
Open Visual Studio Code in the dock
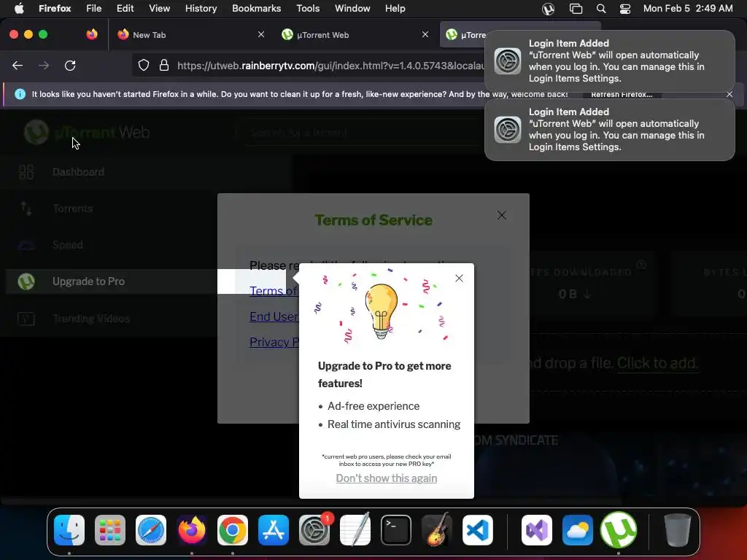(x=478, y=529)
